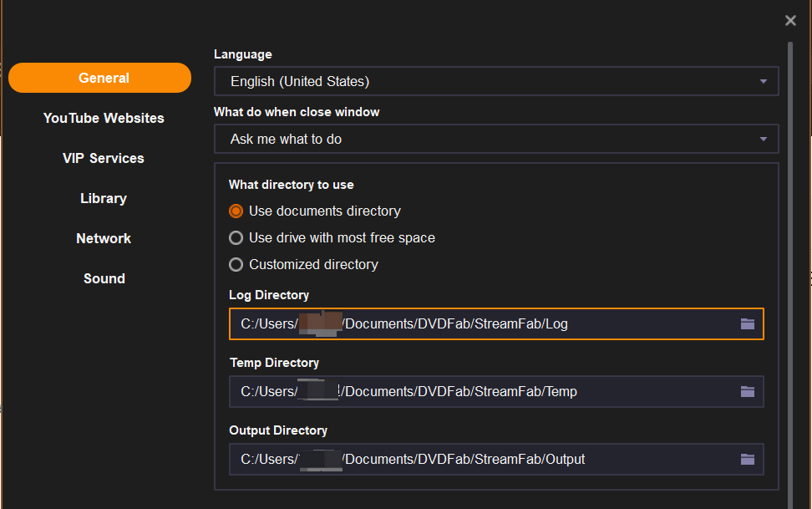Image resolution: width=812 pixels, height=509 pixels.
Task: Open Output Directory folder browser icon
Action: pos(747,459)
